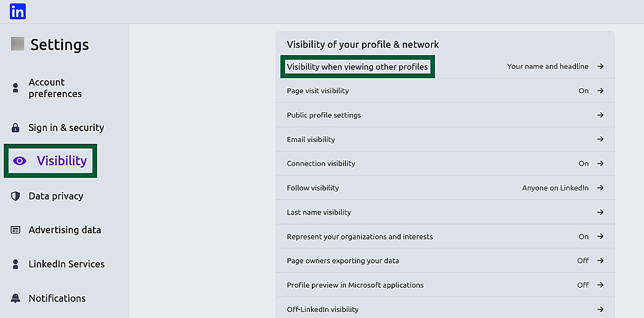Image resolution: width=644 pixels, height=318 pixels.
Task: Click arrow in Profile preview Microsoft row
Action: (600, 285)
